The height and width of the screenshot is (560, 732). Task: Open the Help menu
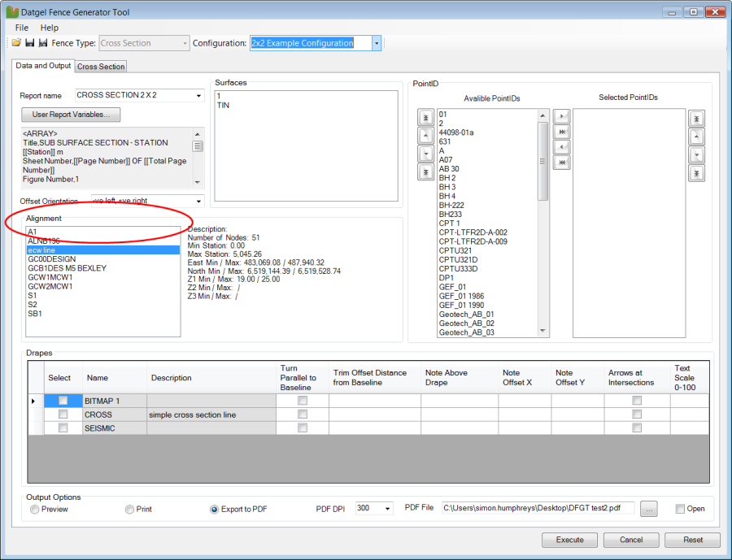(50, 28)
